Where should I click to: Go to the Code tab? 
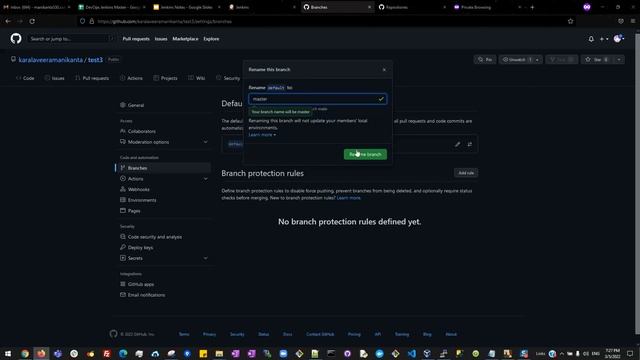pyautogui.click(x=25, y=78)
